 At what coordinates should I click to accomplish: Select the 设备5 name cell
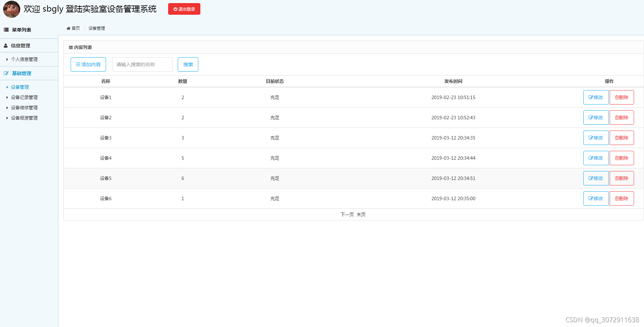point(106,178)
